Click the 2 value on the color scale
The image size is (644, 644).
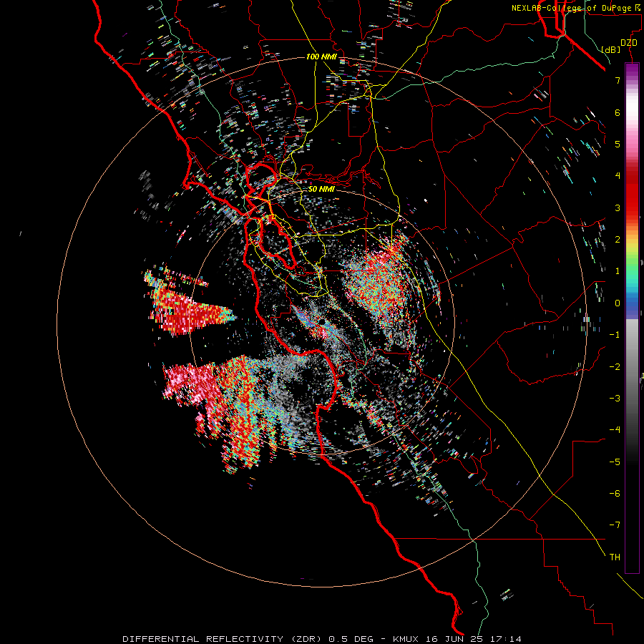click(618, 240)
